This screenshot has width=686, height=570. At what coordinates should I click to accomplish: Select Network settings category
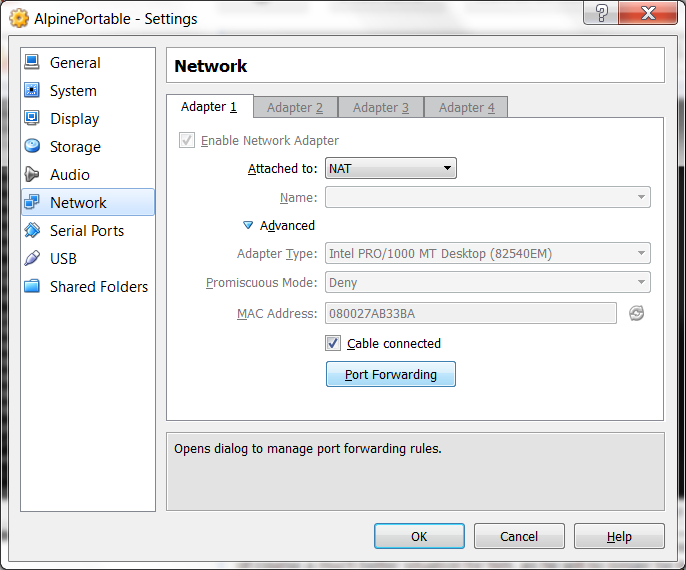(88, 202)
